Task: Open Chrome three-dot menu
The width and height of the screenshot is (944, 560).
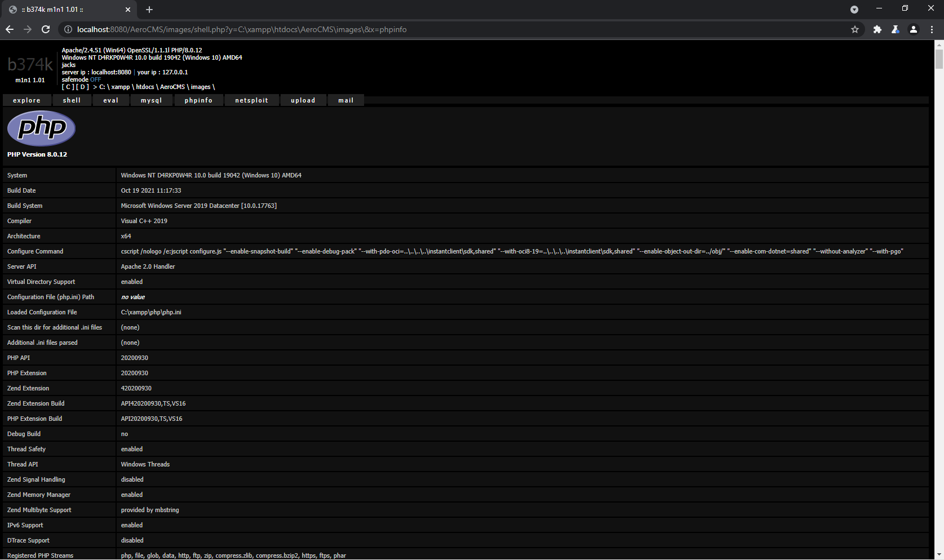Action: click(x=932, y=29)
